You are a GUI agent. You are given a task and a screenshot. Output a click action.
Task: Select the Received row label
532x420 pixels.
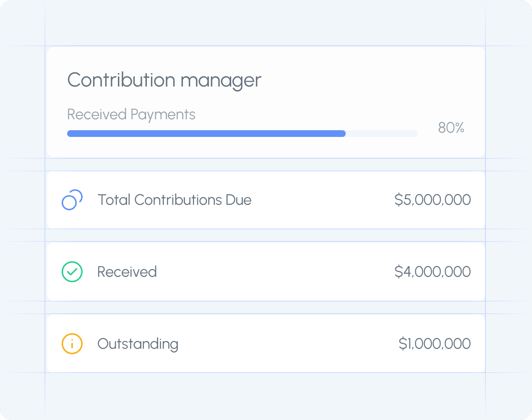click(x=127, y=272)
